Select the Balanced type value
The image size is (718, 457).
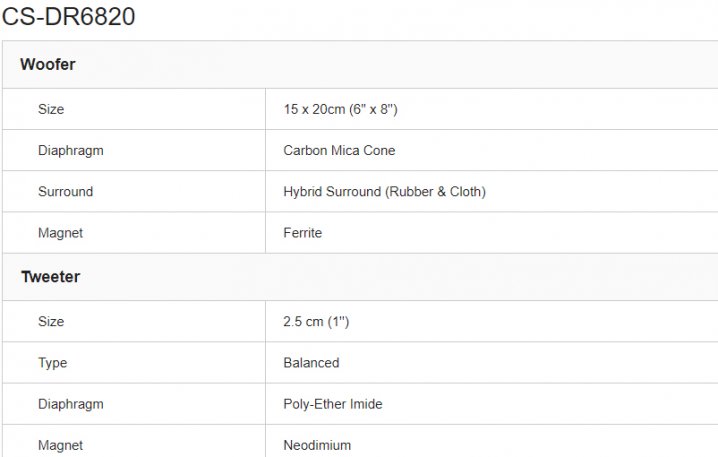click(x=311, y=363)
